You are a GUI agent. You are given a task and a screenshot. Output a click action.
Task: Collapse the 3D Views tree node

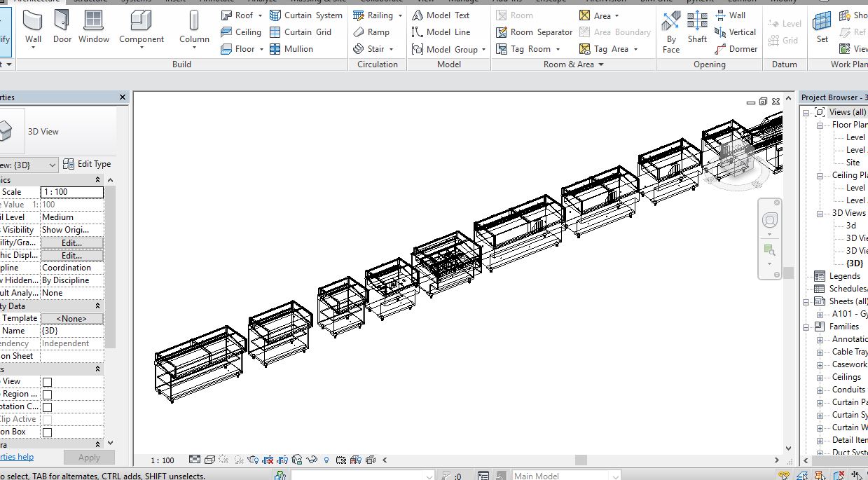click(x=820, y=213)
